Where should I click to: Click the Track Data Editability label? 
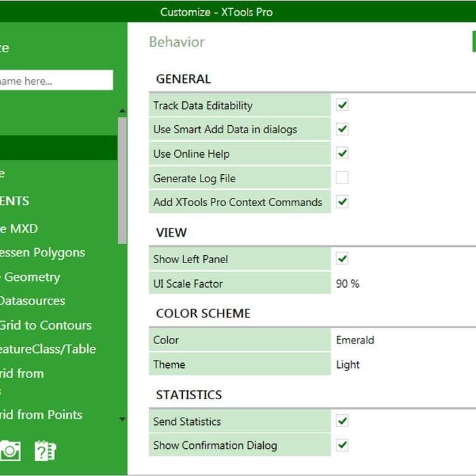[x=203, y=105]
